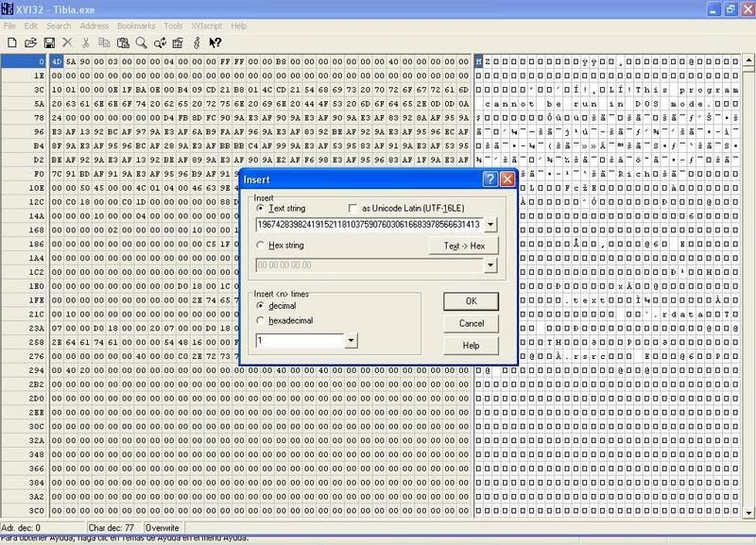Create a new file
Image resolution: width=756 pixels, height=545 pixels.
(x=11, y=43)
